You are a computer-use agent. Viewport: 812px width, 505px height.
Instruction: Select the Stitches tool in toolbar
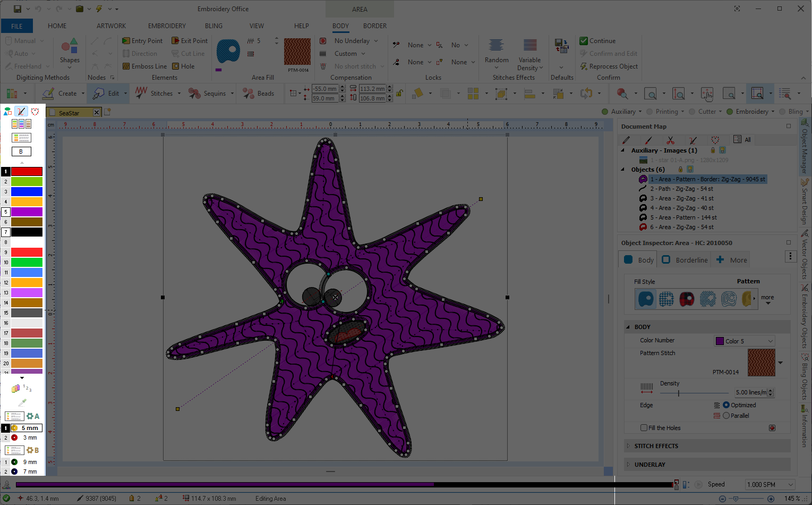pyautogui.click(x=154, y=94)
